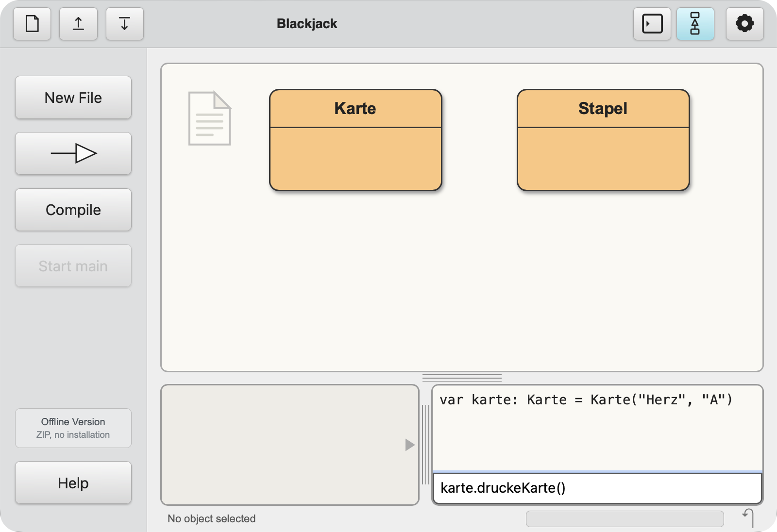Select the inheritance arrow button
This screenshot has width=777, height=532.
[73, 153]
